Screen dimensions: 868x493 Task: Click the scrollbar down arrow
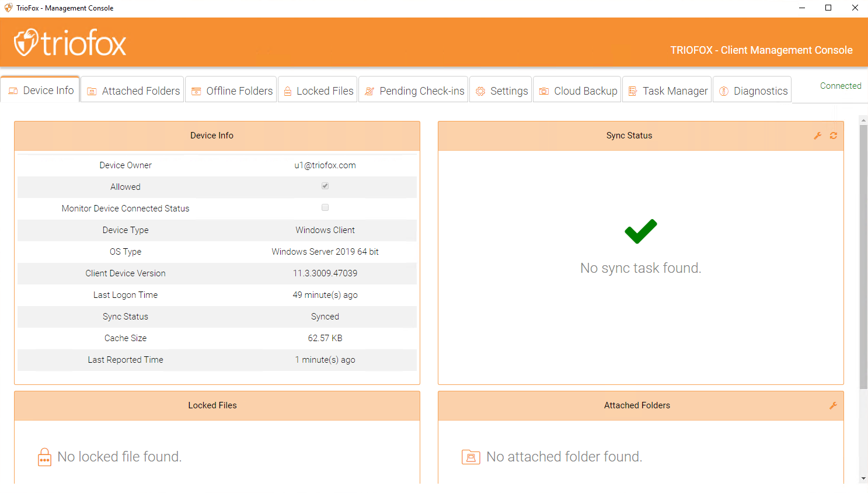coord(863,479)
